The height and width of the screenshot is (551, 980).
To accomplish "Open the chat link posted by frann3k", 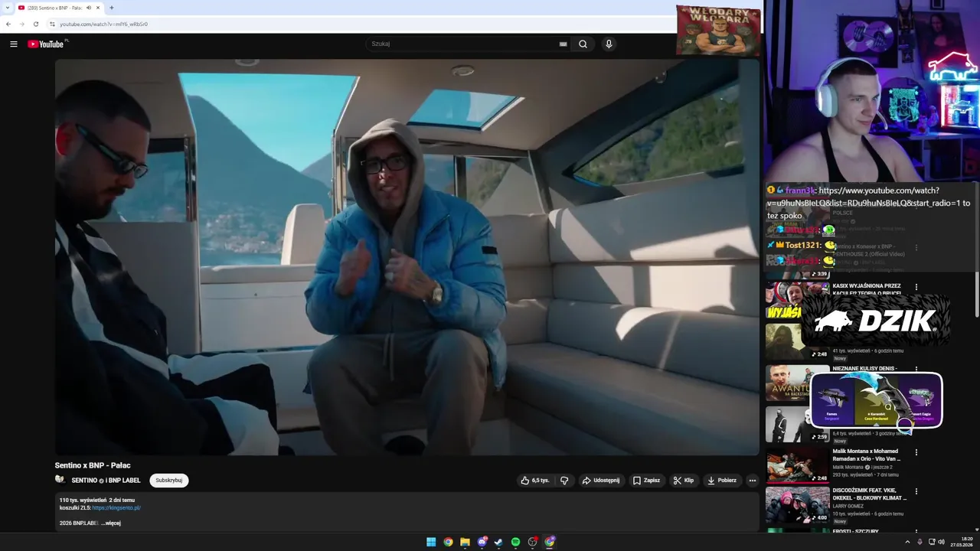I will (868, 197).
